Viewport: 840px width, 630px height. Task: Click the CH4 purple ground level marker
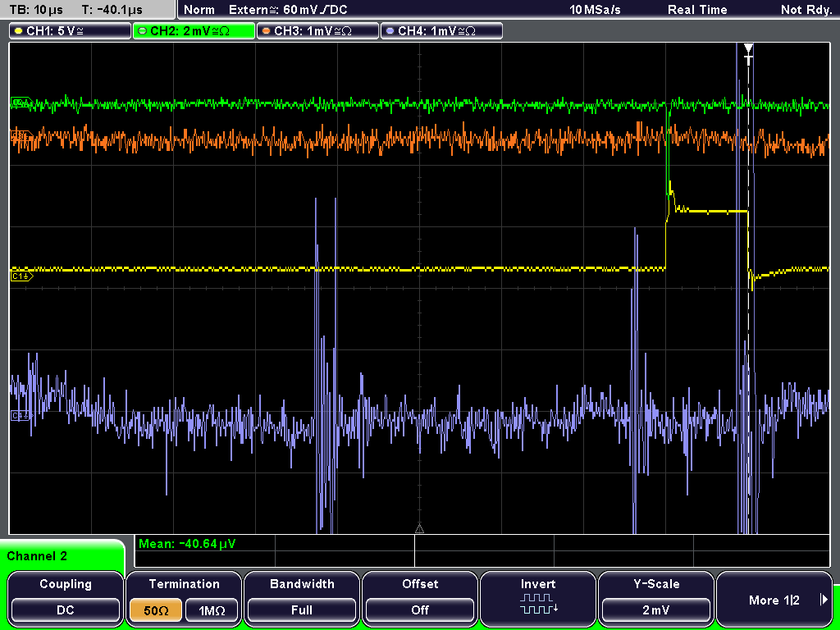[x=21, y=415]
